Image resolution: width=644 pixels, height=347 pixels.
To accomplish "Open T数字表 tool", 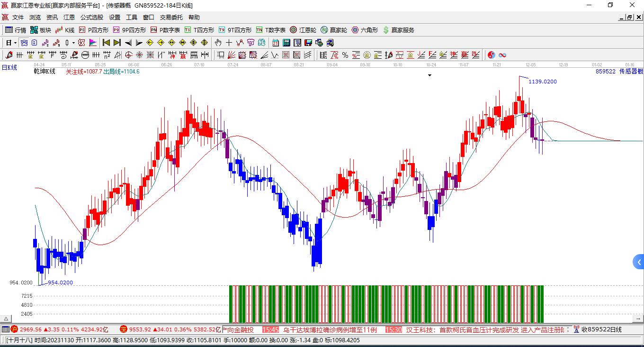I will pos(271,30).
